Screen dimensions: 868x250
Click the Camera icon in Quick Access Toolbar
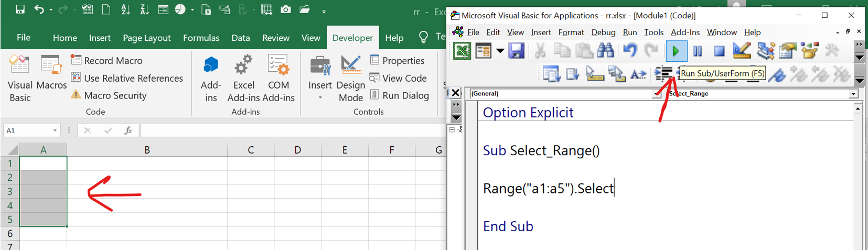pyautogui.click(x=286, y=9)
